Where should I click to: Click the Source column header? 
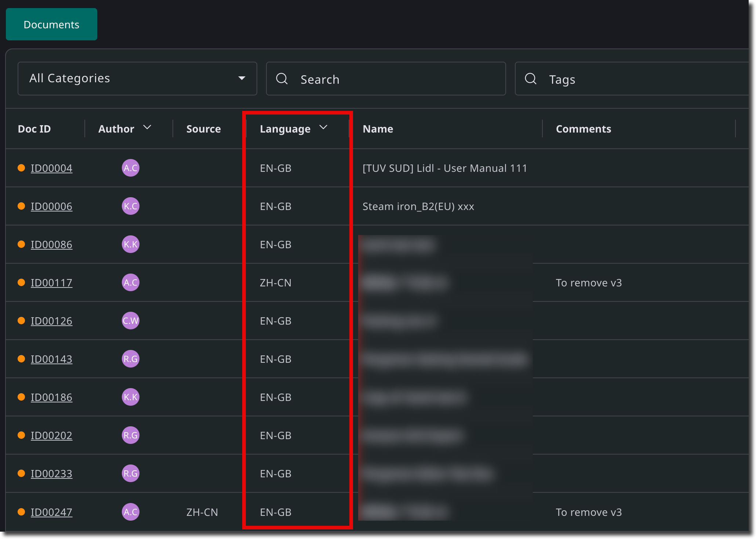204,129
